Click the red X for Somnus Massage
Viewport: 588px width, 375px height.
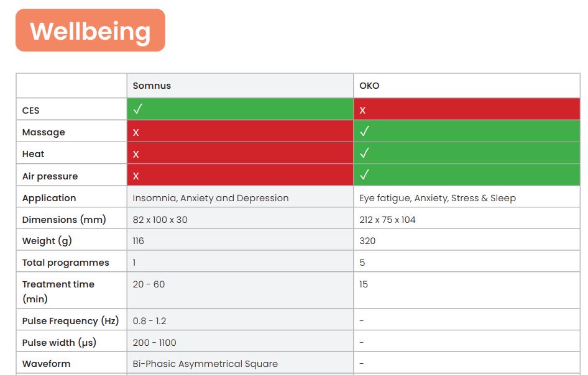(136, 132)
